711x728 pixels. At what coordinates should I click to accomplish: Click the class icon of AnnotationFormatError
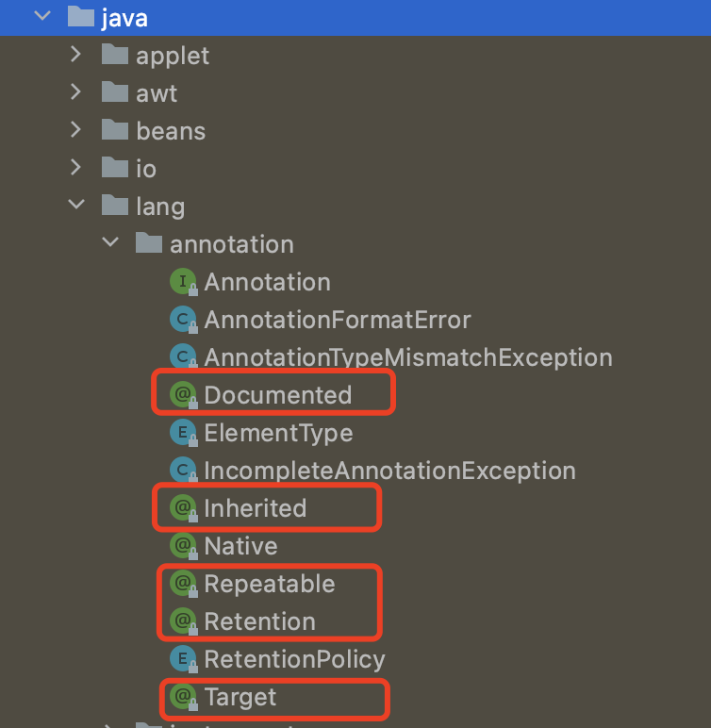(x=184, y=320)
